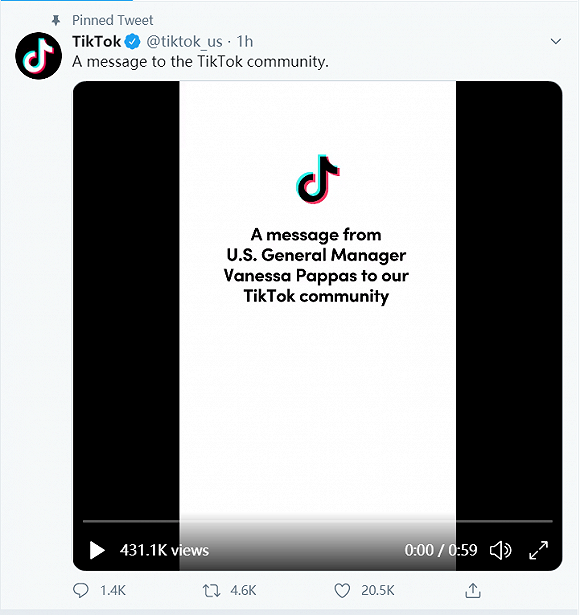Open the tweet options chevron menu
This screenshot has width=580, height=615.
(x=556, y=41)
